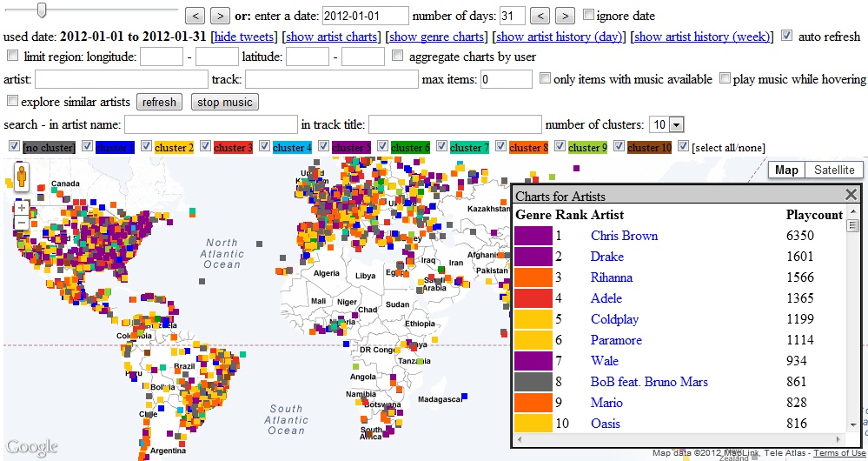Focus the max items field

tap(506, 80)
